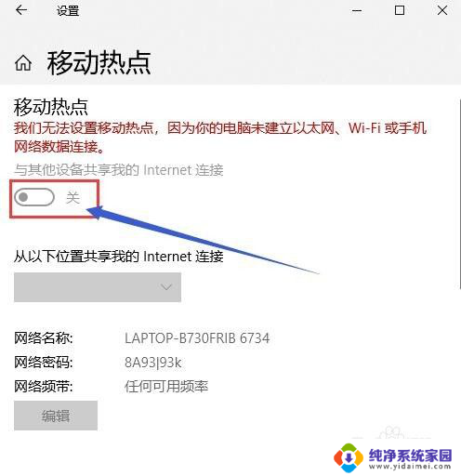Click the 任何可用频率 band value

click(x=166, y=387)
